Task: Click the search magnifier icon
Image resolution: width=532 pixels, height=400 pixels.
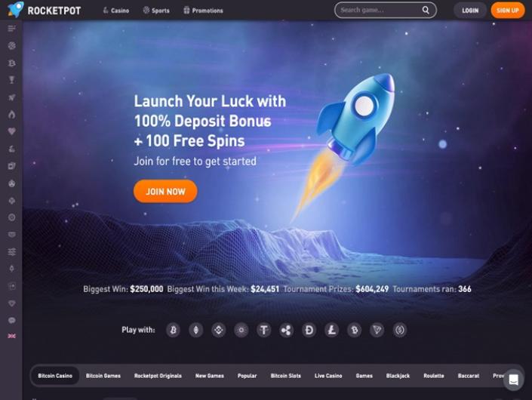Action: pos(426,10)
